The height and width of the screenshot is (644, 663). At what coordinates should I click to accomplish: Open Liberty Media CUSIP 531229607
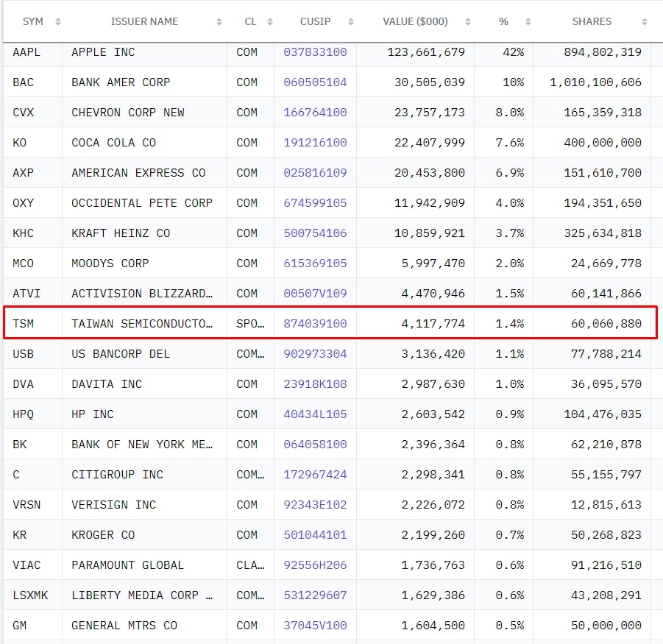[315, 595]
